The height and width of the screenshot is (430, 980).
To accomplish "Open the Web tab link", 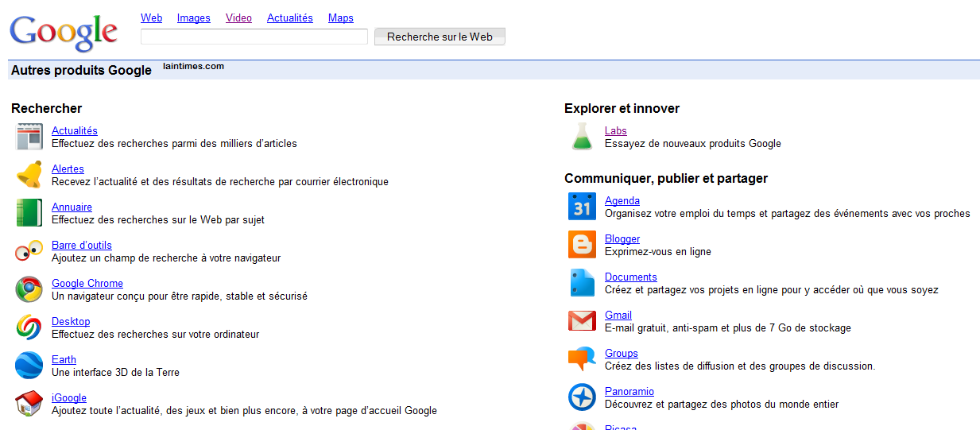I will [x=151, y=17].
